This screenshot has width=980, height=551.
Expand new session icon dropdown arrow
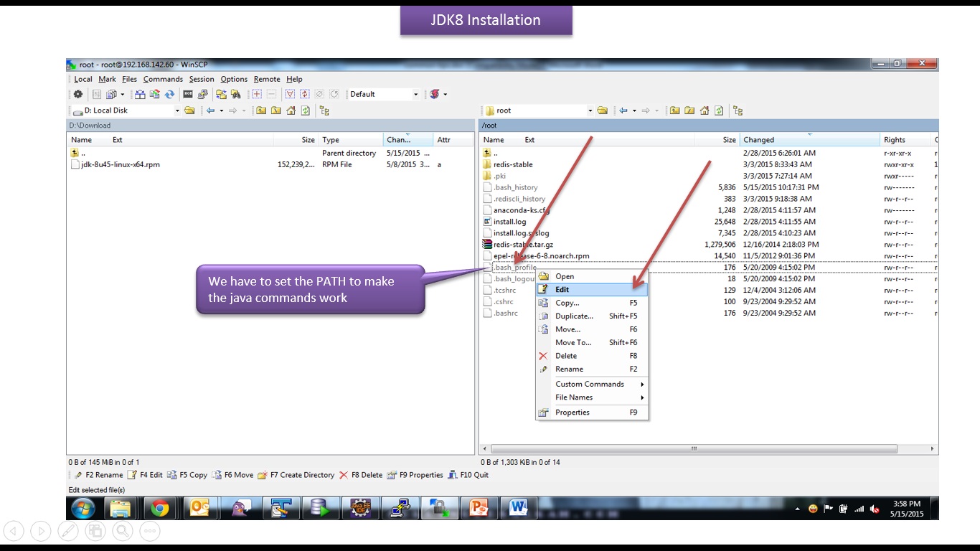446,94
